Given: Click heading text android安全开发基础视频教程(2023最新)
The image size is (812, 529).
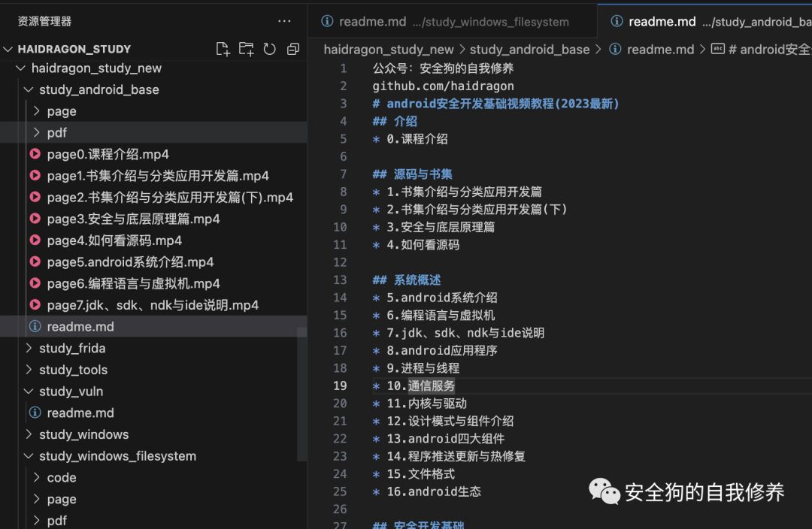Looking at the screenshot, I should [503, 104].
